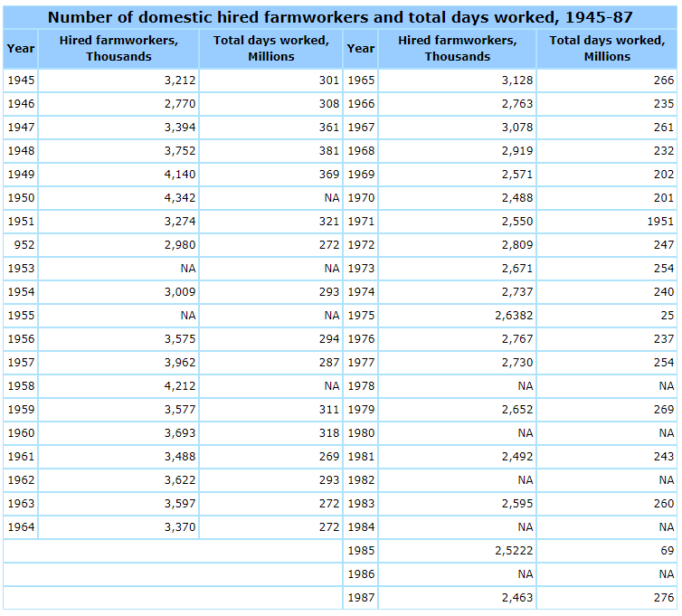Select the 1965 year cell
The image size is (682, 616).
(x=360, y=81)
